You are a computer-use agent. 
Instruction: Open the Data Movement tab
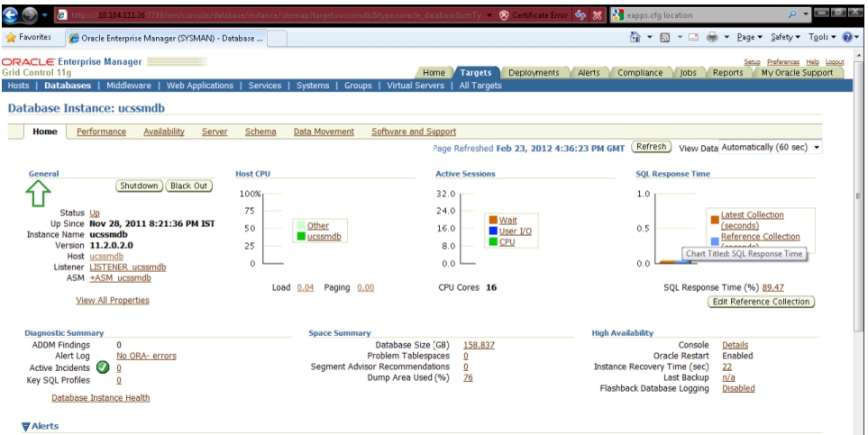pos(324,131)
